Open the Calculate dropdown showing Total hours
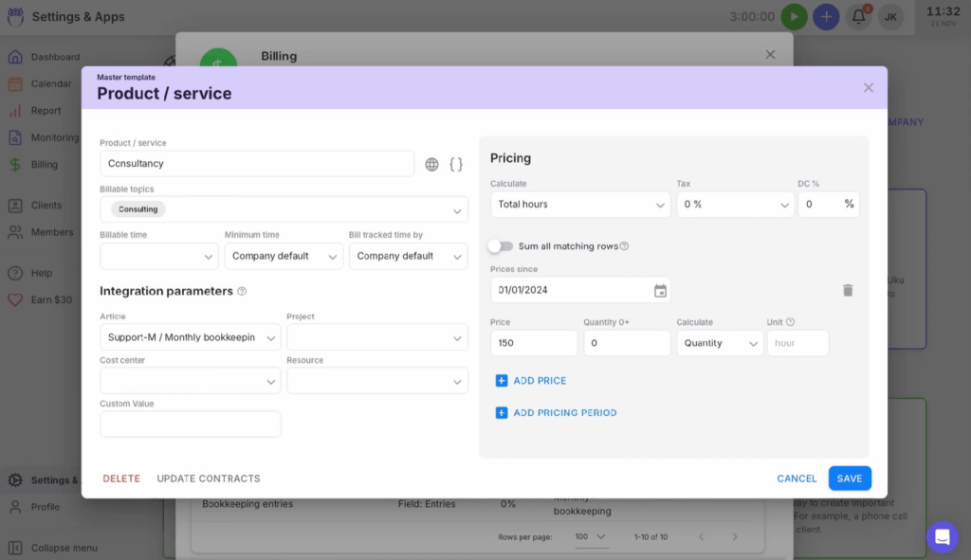 [579, 204]
